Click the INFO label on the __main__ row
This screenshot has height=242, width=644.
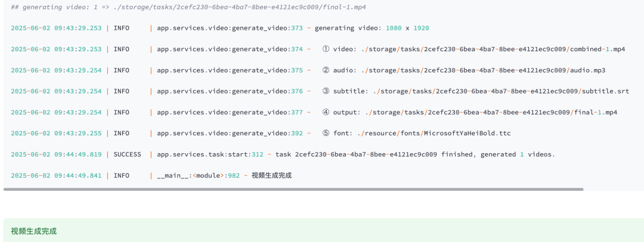[122, 175]
